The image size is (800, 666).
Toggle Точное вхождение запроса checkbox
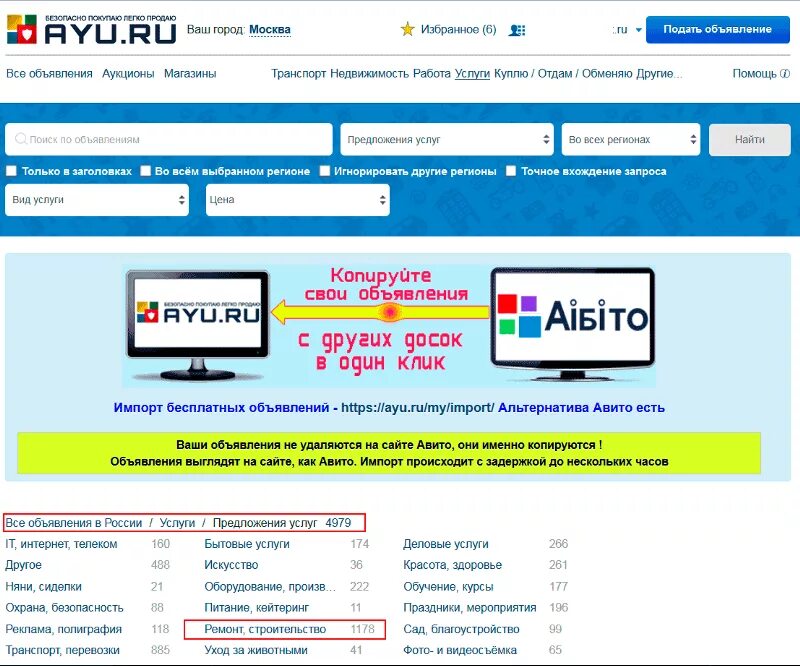point(511,171)
